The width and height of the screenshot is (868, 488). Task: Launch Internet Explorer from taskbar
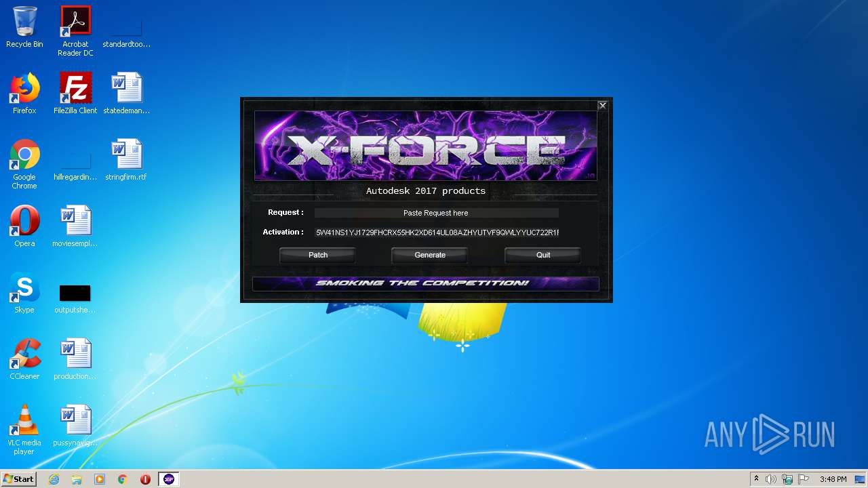tap(54, 479)
